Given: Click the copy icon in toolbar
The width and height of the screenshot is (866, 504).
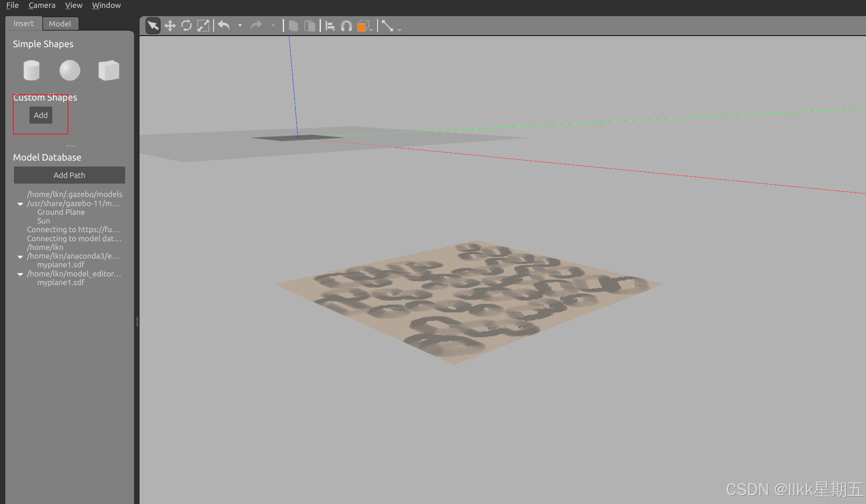Looking at the screenshot, I should coord(293,26).
